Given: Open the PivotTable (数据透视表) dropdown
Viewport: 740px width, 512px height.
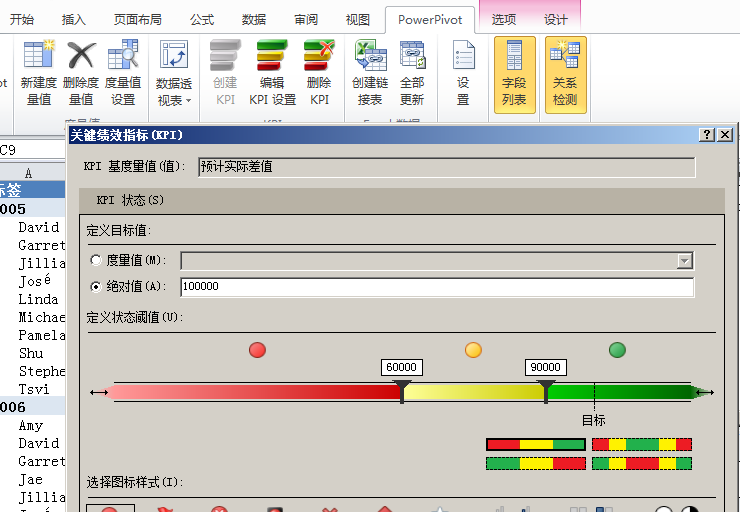Looking at the screenshot, I should 174,73.
